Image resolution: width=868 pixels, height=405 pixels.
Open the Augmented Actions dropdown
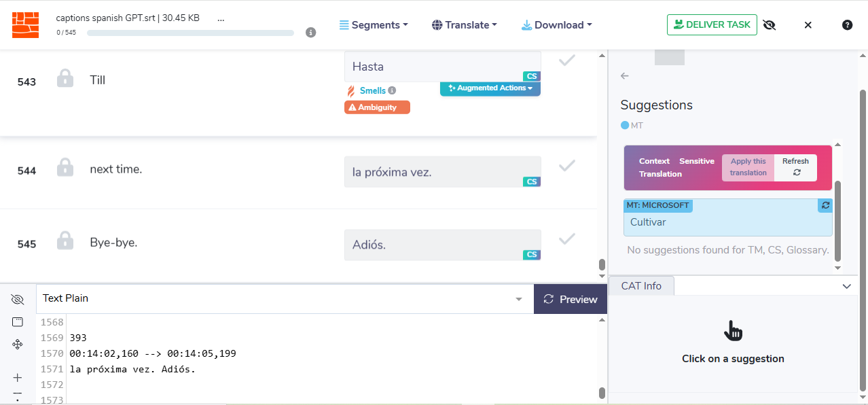490,88
